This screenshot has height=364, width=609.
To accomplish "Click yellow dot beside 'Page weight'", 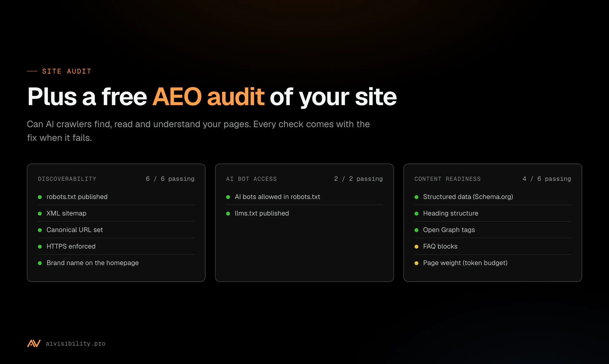I will point(416,263).
